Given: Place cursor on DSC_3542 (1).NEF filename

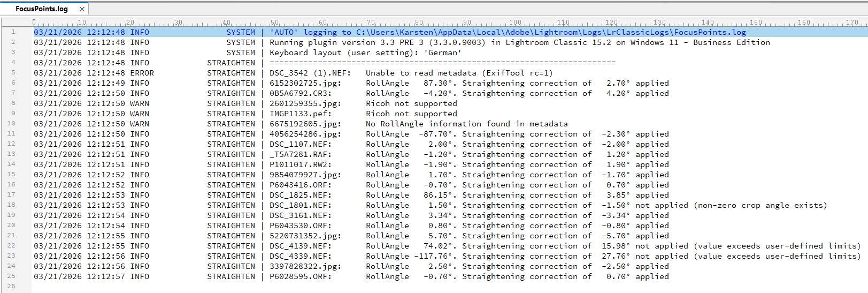Looking at the screenshot, I should pos(300,73).
